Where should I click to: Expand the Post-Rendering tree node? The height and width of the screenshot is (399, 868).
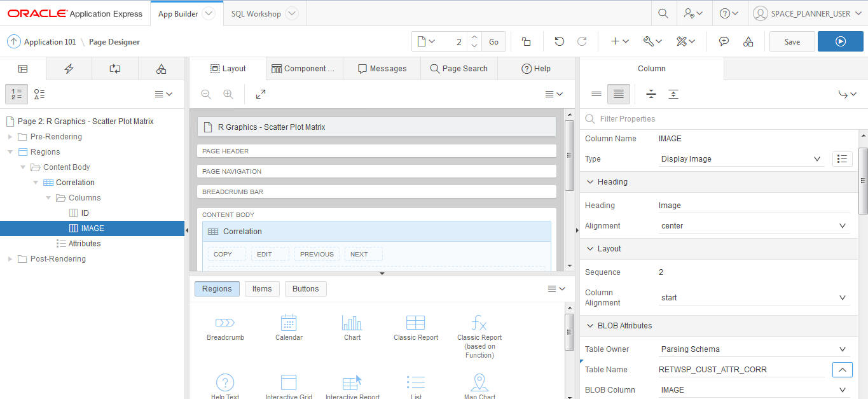(x=10, y=259)
